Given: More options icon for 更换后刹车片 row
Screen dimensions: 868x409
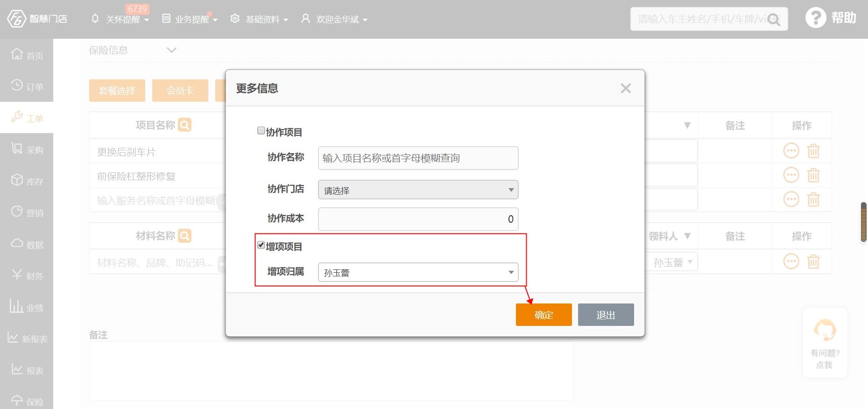Looking at the screenshot, I should (x=791, y=151).
